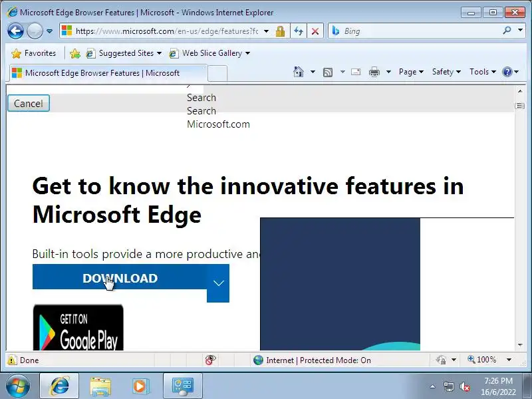This screenshot has width=532, height=399.
Task: Click the Help question mark icon
Action: (x=507, y=72)
